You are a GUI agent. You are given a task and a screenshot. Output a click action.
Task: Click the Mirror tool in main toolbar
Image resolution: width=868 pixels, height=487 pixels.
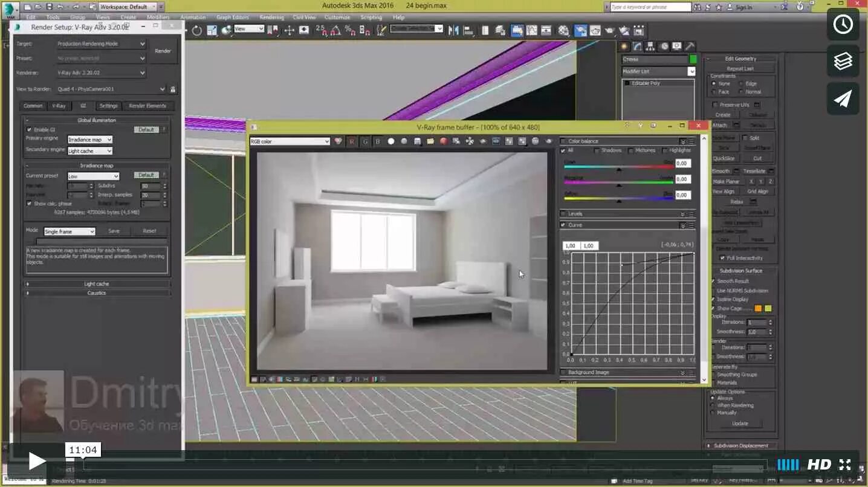(x=453, y=30)
